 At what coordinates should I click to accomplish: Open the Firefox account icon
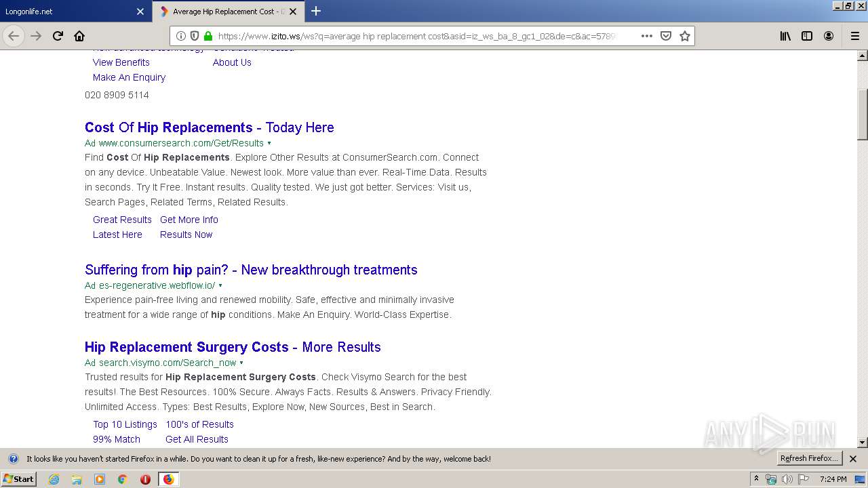(x=829, y=36)
